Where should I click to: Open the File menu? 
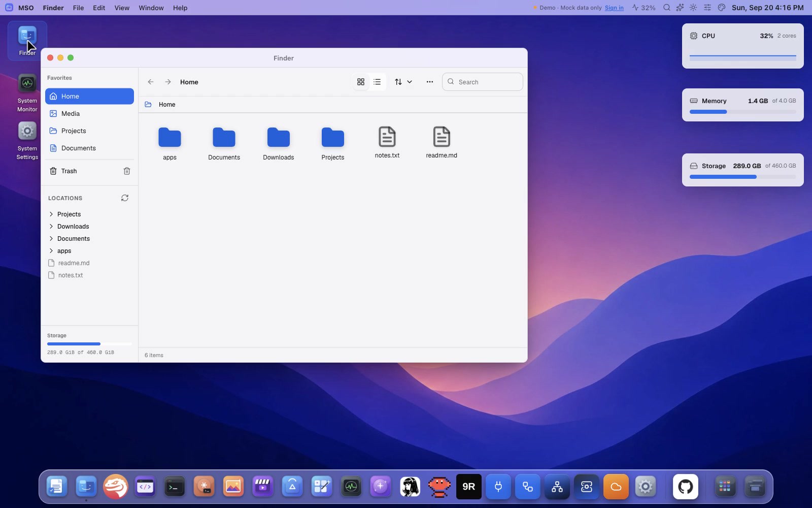pos(78,8)
